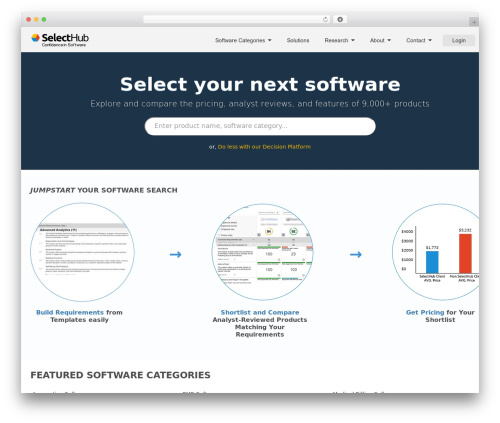The height and width of the screenshot is (423, 500).
Task: Click the SelectHub logo
Action: click(60, 40)
